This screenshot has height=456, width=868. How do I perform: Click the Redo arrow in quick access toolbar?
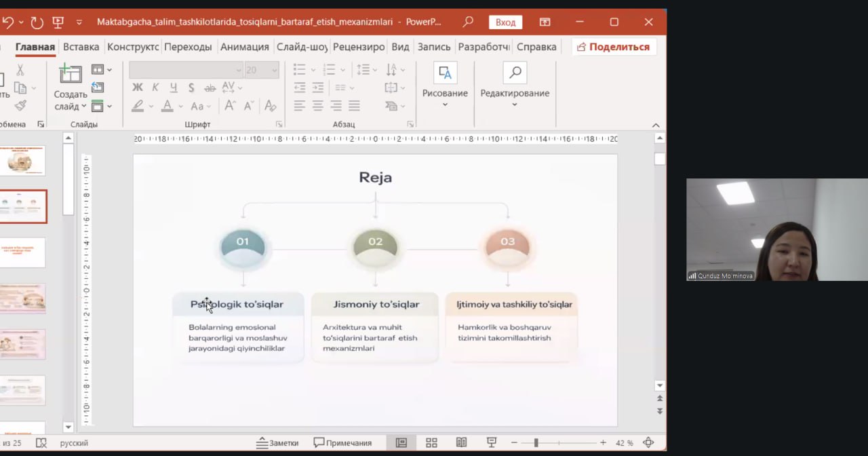37,22
